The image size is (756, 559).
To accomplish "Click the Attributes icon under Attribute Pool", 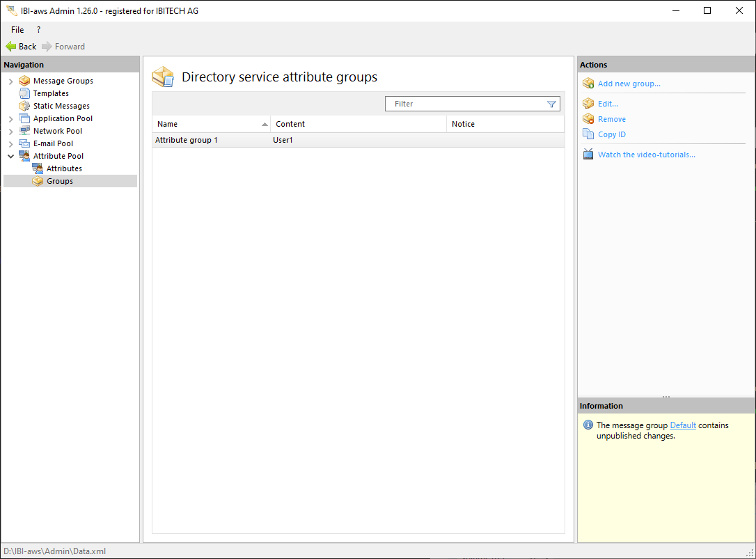I will pos(38,168).
